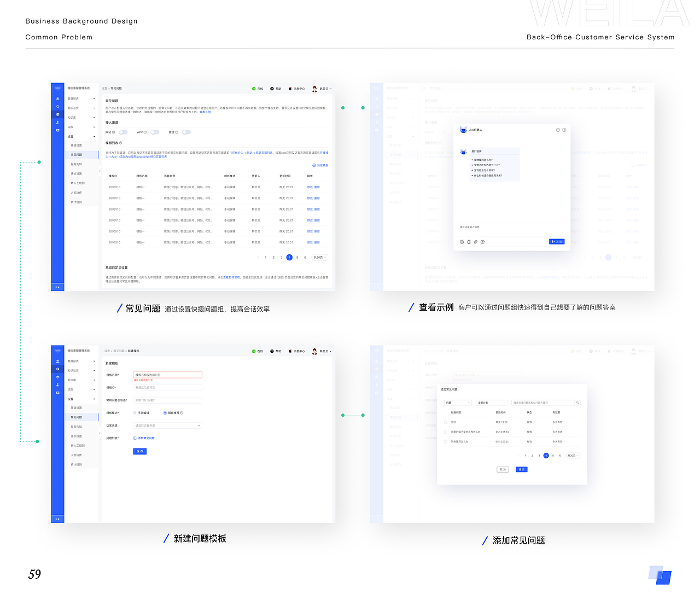Open chat history clock icon in the chat popup

[x=482, y=242]
